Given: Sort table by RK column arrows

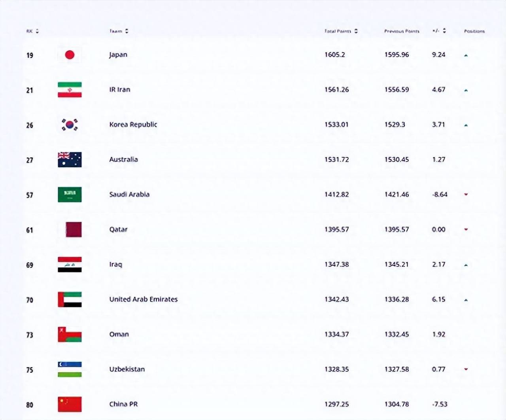Looking at the screenshot, I should [x=37, y=31].
